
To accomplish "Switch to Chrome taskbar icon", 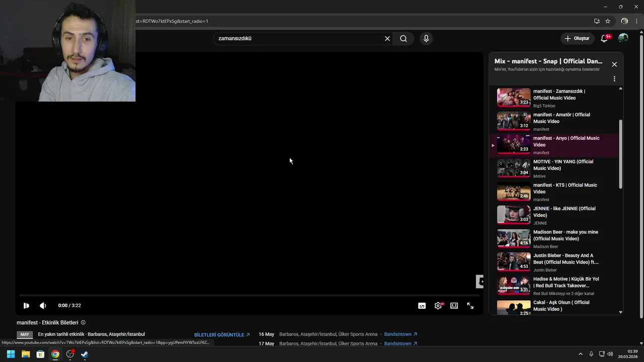I will coord(55,354).
